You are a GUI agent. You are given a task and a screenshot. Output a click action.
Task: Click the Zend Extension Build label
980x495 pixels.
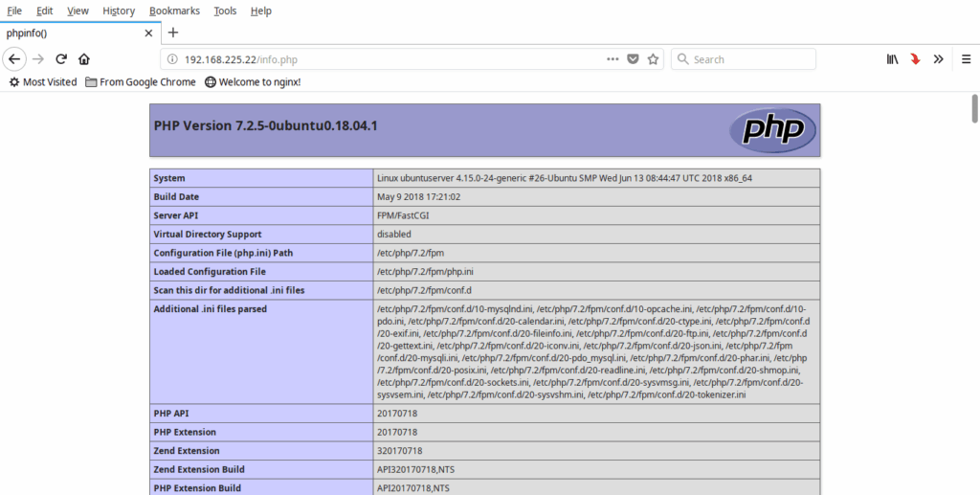tap(197, 469)
